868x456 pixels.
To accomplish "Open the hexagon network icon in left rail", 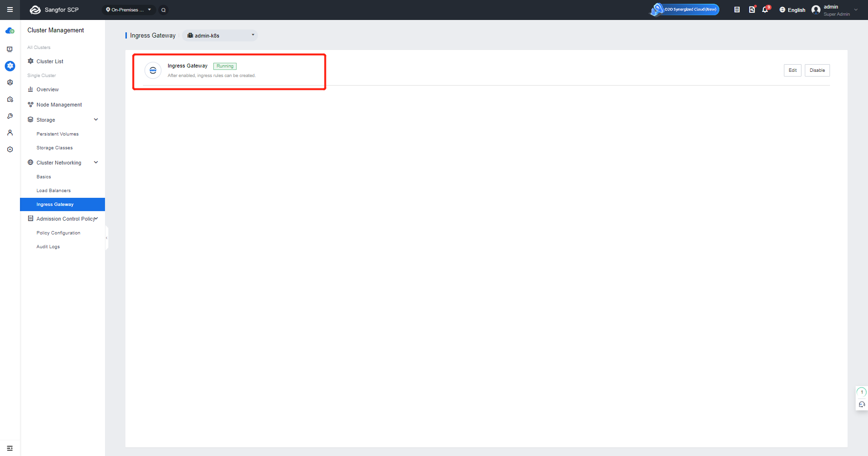I will tap(10, 82).
